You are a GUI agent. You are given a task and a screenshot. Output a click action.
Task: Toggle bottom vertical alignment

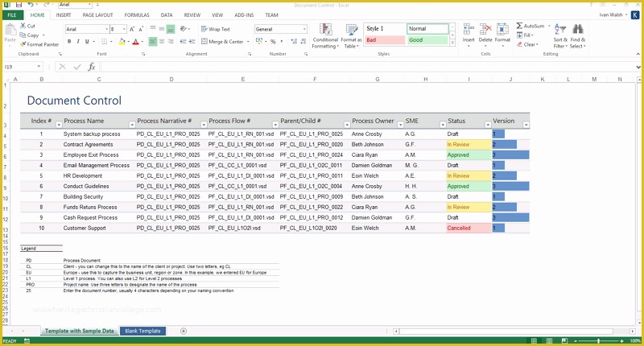coord(171,29)
